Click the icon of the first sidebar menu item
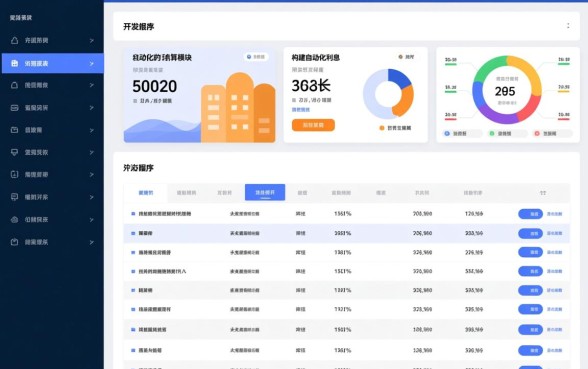Viewport: 588px width, 369px height. click(14, 40)
